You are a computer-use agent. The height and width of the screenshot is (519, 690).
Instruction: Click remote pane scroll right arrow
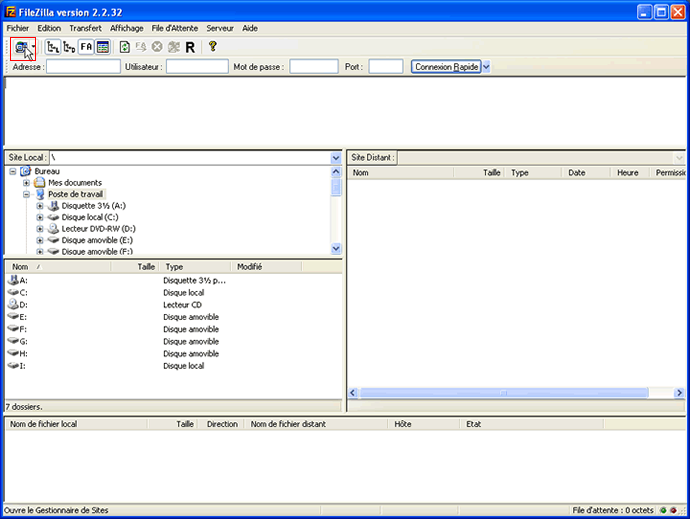(679, 393)
